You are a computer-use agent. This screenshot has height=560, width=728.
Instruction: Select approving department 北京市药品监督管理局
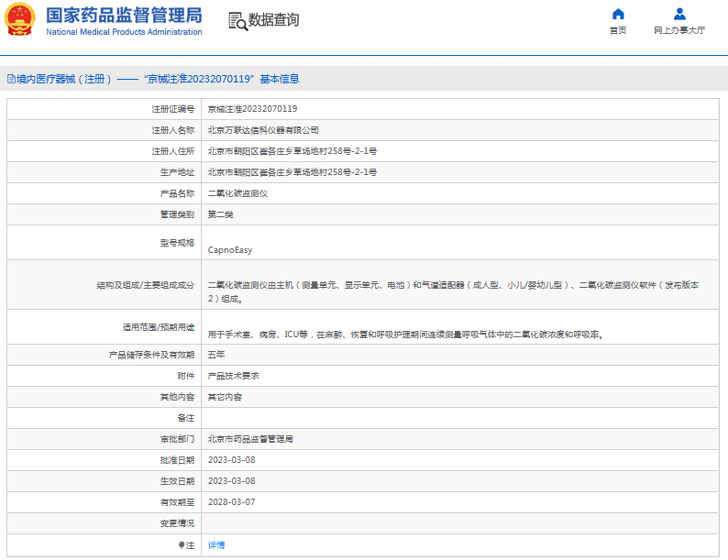(x=250, y=439)
